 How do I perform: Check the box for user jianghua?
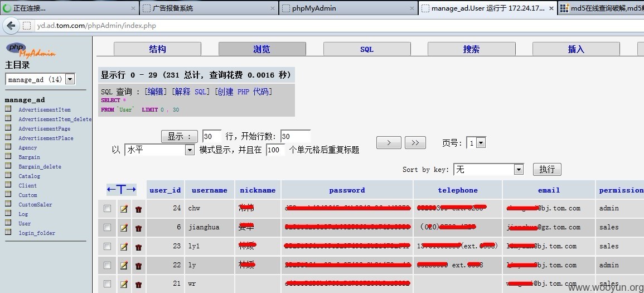click(107, 227)
